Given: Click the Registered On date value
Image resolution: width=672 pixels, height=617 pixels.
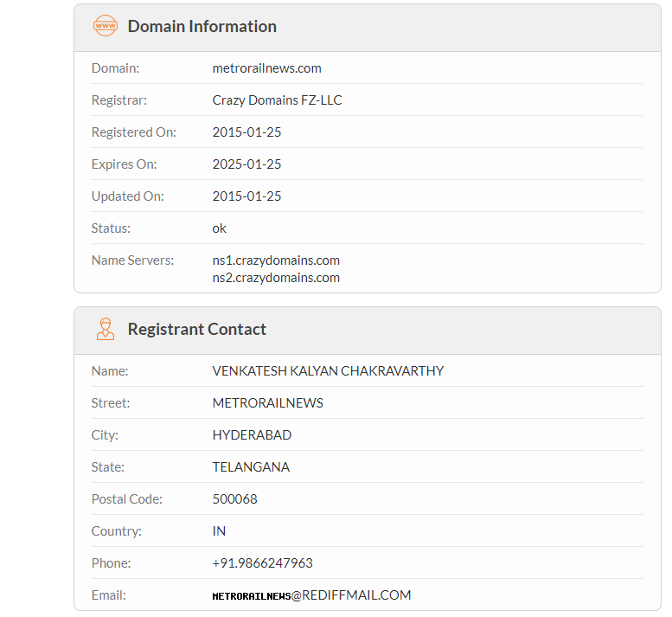Looking at the screenshot, I should coord(246,132).
